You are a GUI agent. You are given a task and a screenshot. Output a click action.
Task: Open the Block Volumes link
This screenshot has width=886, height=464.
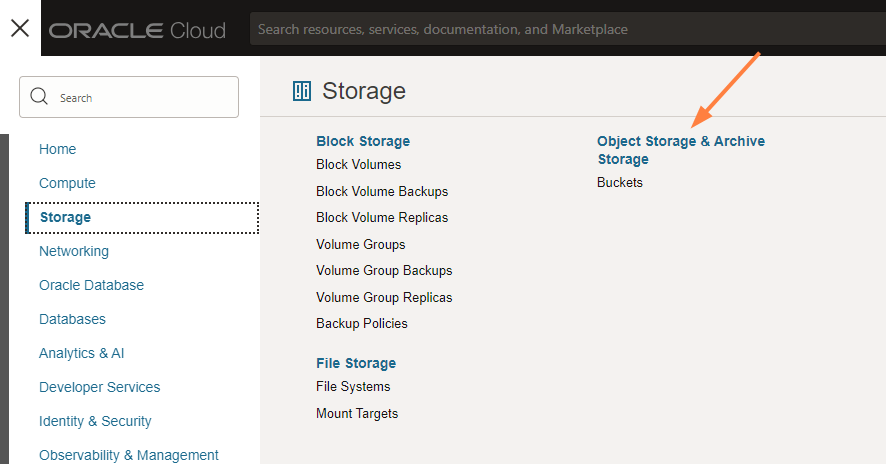click(x=358, y=164)
